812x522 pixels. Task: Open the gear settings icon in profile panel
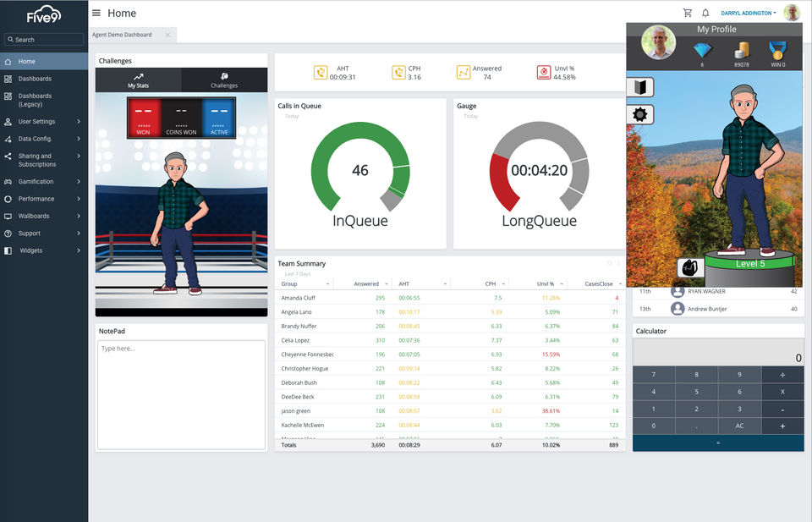[x=640, y=114]
